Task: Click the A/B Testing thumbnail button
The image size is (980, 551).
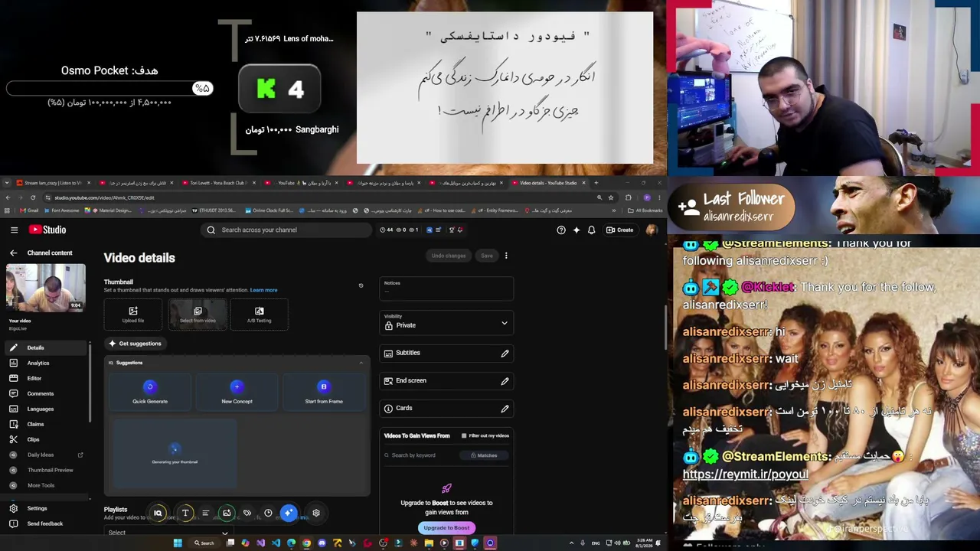Action: [259, 315]
